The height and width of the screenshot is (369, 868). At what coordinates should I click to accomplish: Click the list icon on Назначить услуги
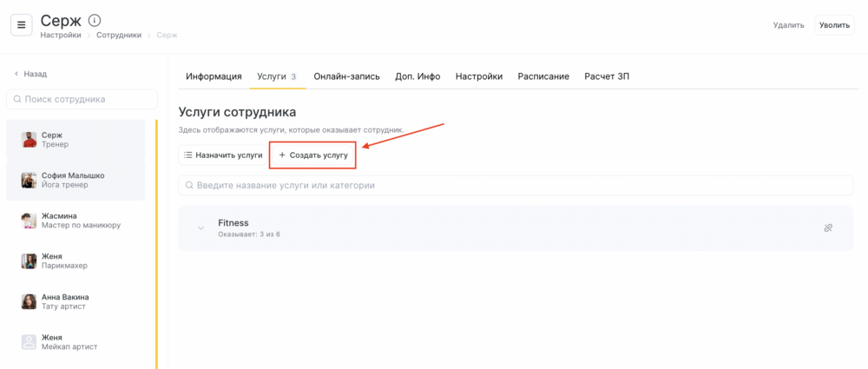click(188, 155)
